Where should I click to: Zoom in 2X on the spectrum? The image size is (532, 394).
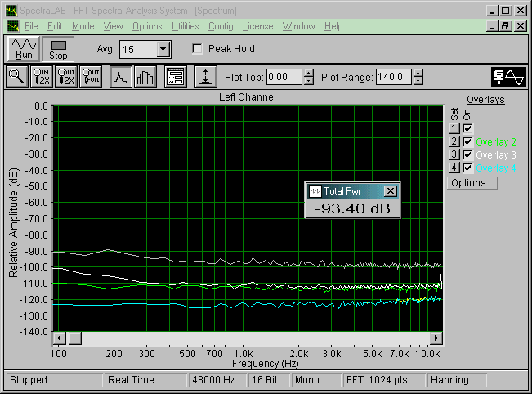42,77
